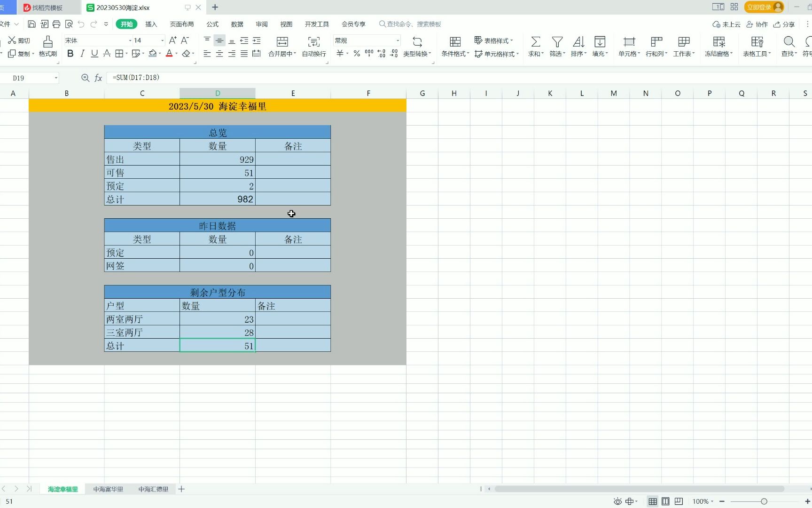Click the horizontal scrollbar
Viewport: 812px width, 508px height.
click(640, 489)
